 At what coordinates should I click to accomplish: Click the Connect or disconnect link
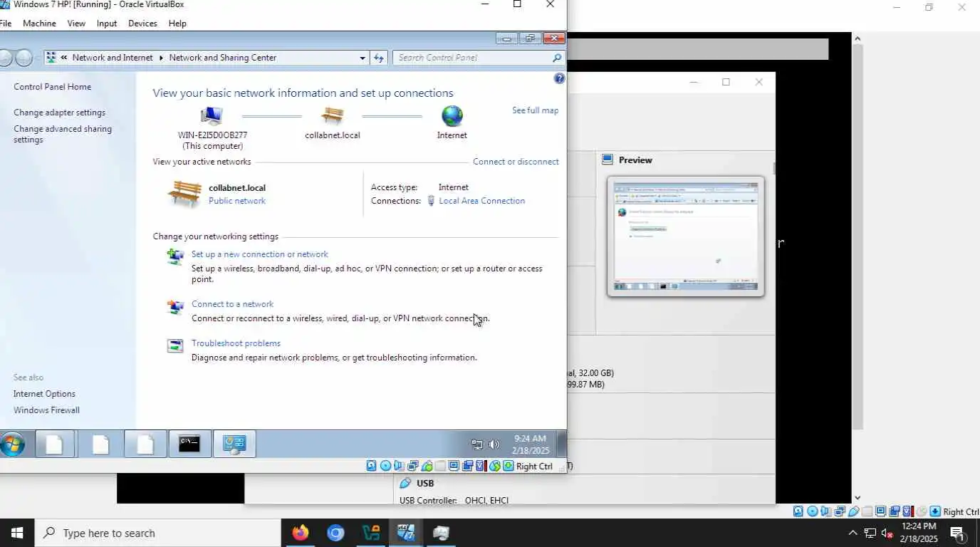pos(516,162)
